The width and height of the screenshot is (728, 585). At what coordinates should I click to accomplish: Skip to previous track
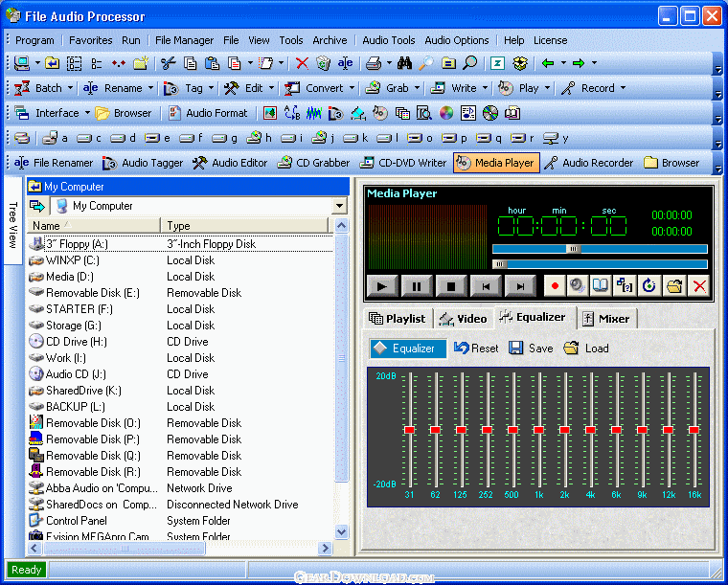pyautogui.click(x=486, y=285)
